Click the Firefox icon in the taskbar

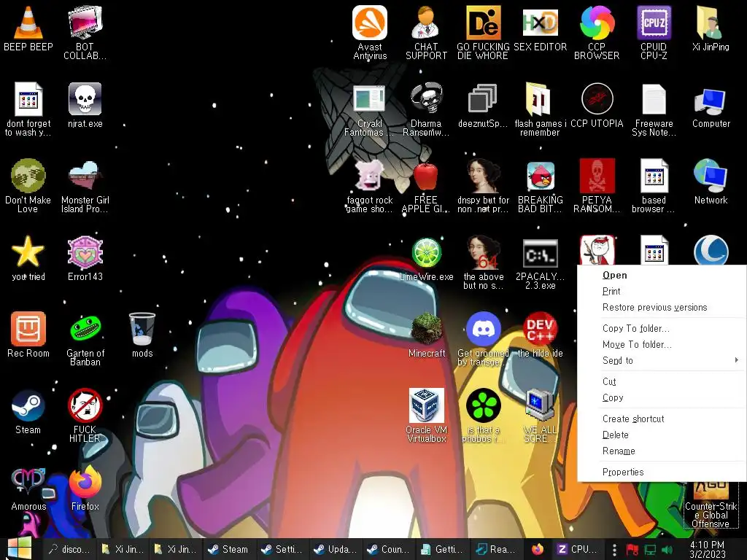(x=538, y=550)
